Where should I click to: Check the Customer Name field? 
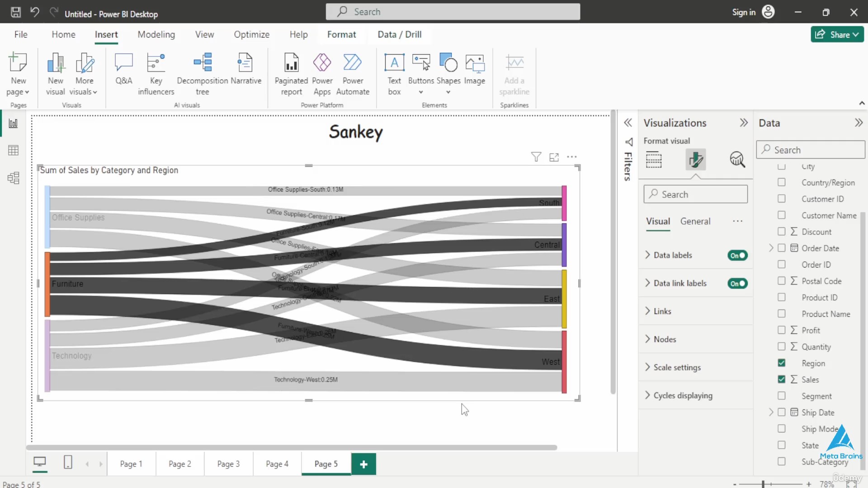click(782, 215)
